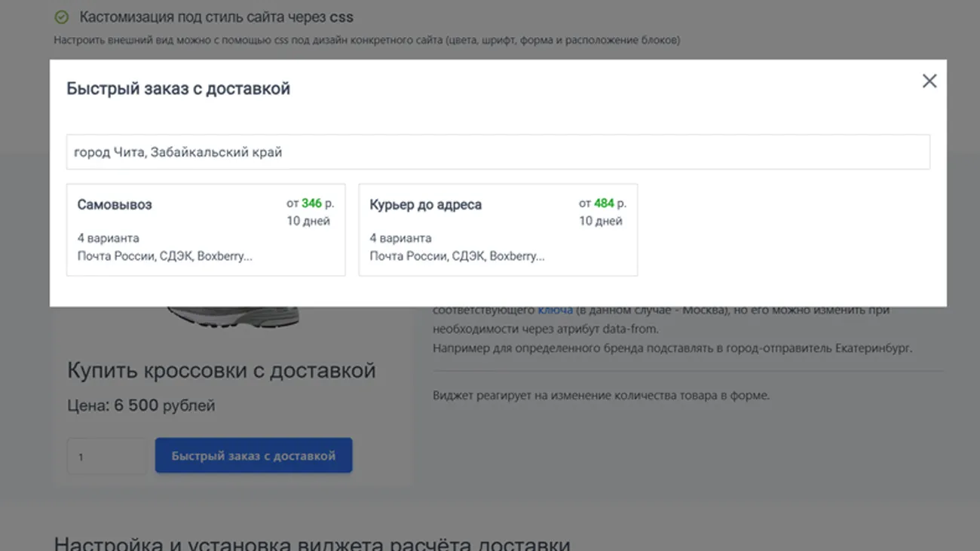Viewport: 980px width, 551px height.
Task: Click the city field with Чита address
Action: coord(498,152)
